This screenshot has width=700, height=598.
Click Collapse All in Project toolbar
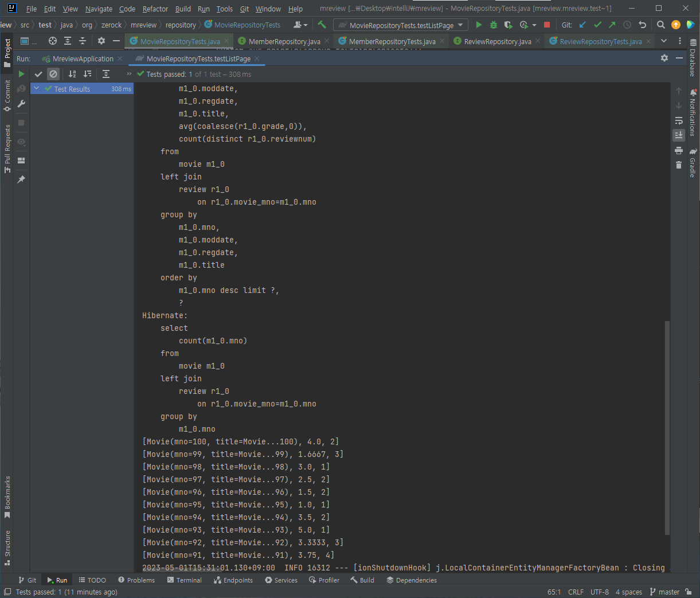click(83, 41)
